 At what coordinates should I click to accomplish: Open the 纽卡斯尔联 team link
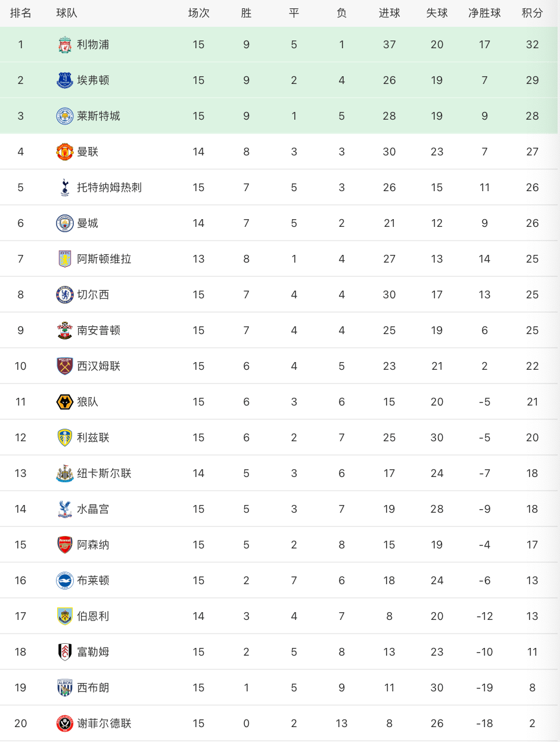pos(104,473)
